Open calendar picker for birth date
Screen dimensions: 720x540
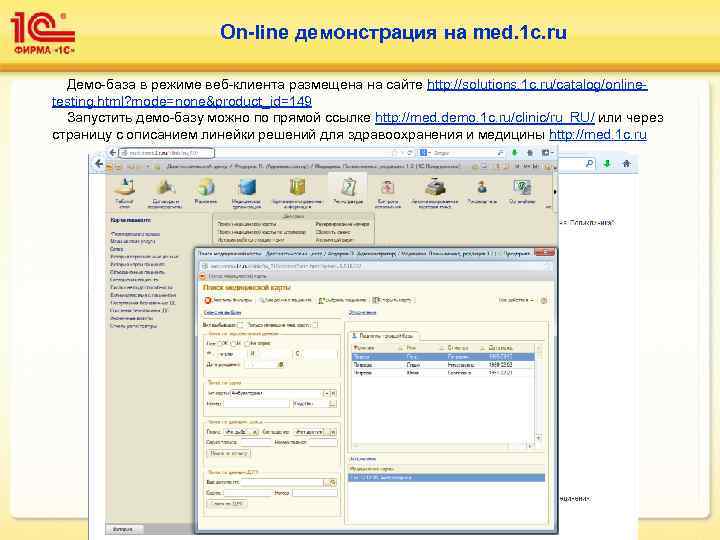[281, 365]
